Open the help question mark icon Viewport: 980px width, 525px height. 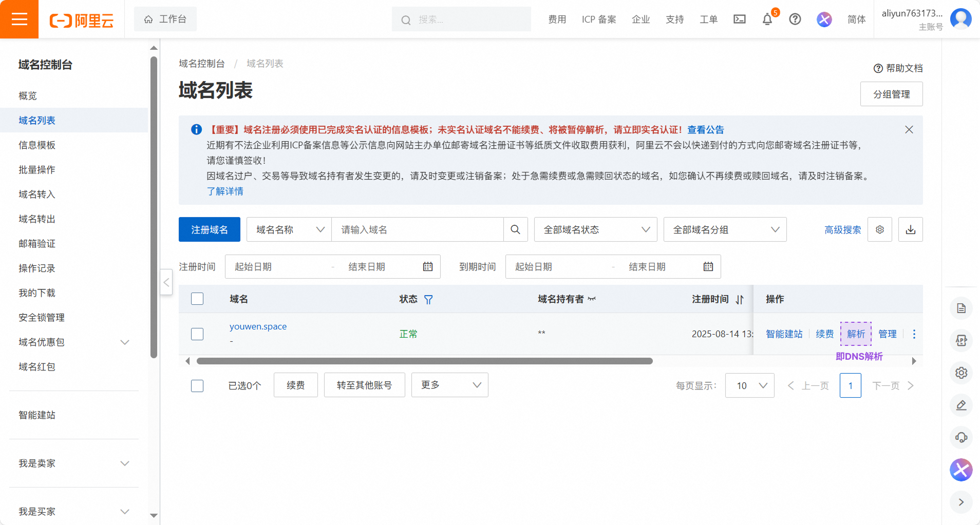pyautogui.click(x=795, y=20)
